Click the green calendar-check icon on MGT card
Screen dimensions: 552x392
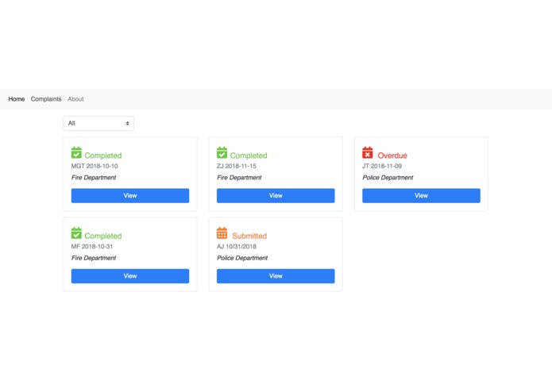click(76, 152)
